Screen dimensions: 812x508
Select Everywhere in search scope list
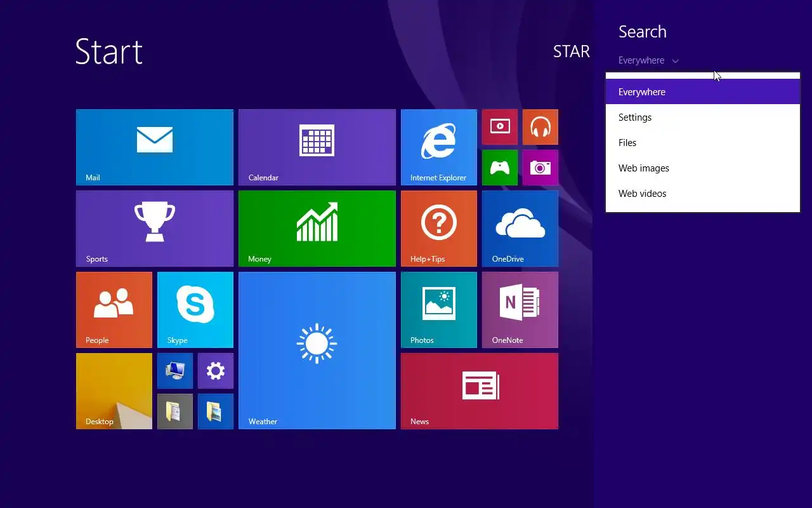pos(703,92)
